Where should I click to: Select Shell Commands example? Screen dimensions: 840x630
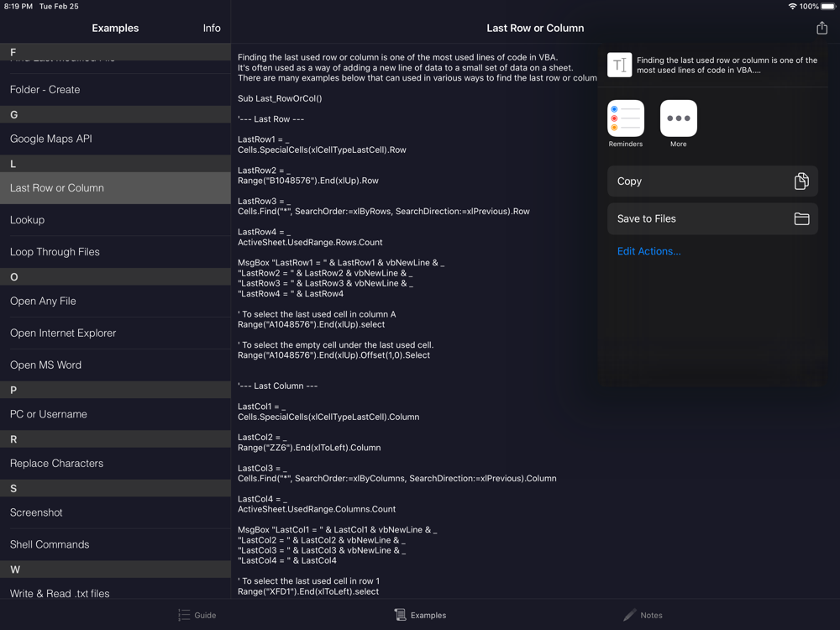(x=115, y=544)
